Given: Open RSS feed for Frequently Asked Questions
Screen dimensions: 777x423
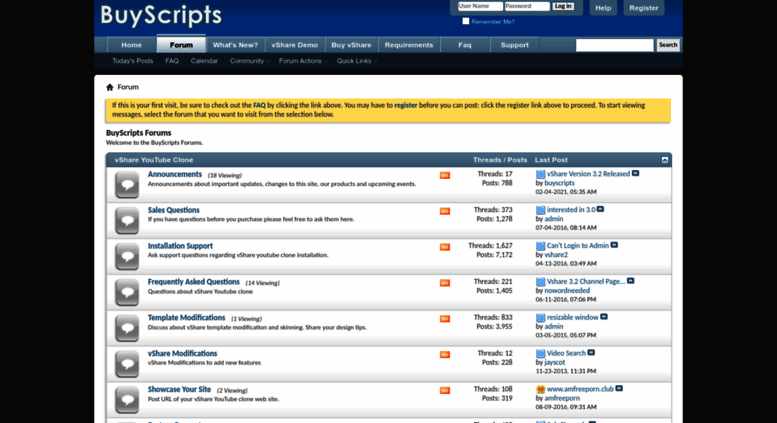Looking at the screenshot, I should click(x=444, y=283).
